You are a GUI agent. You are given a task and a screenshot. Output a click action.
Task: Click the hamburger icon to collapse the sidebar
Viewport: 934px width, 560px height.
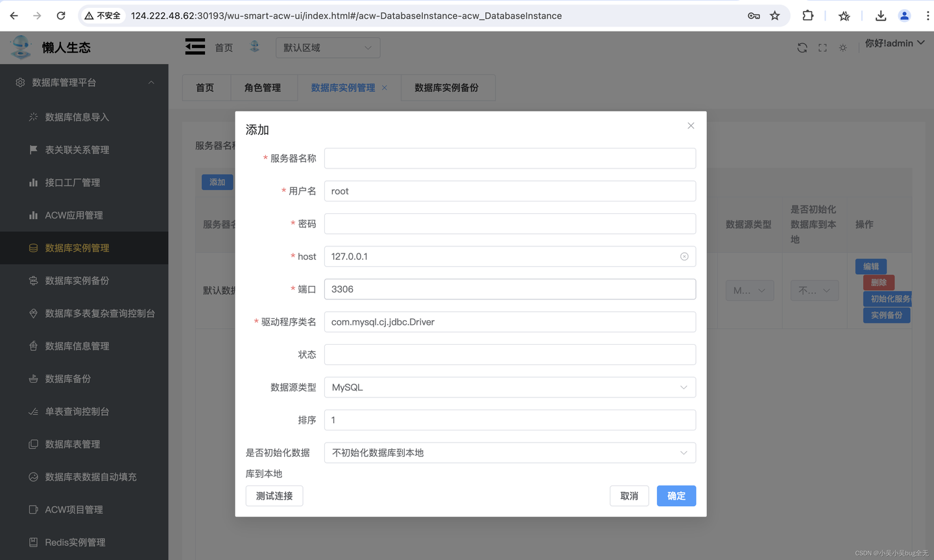click(195, 46)
